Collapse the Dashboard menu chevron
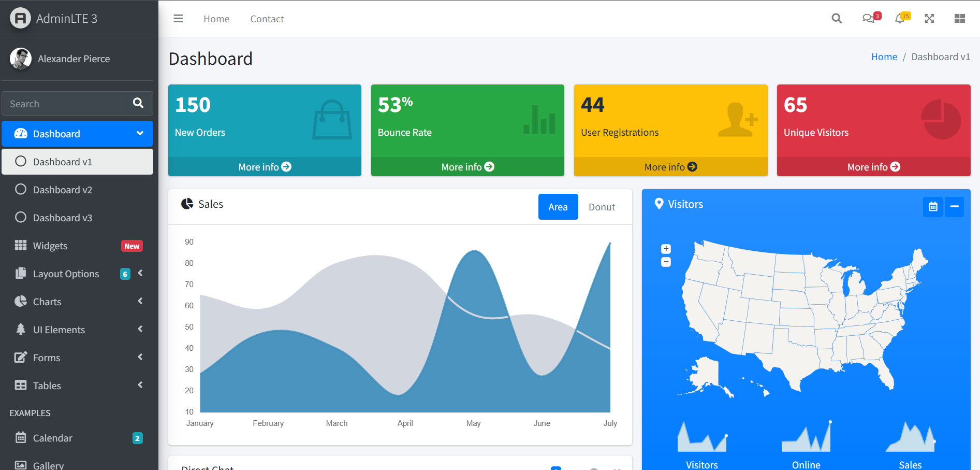Viewport: 980px width, 470px height. click(x=140, y=134)
